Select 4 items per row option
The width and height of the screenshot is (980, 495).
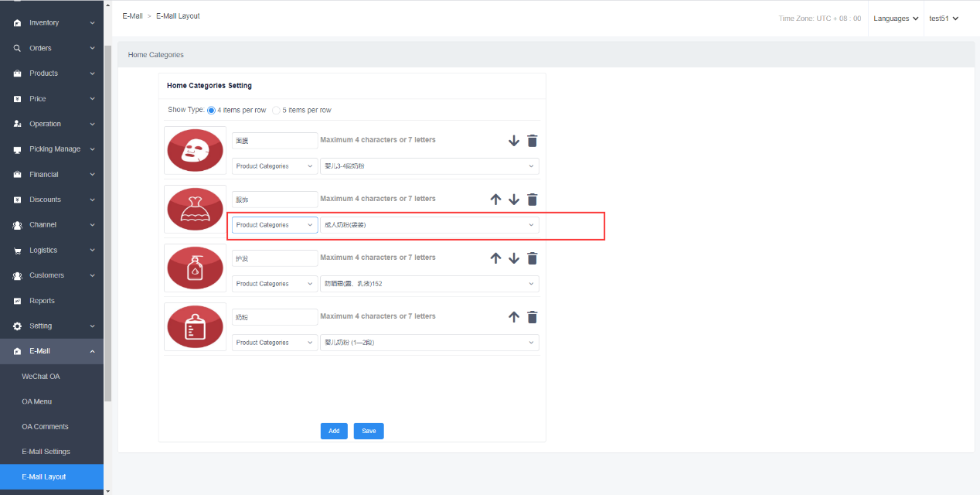pyautogui.click(x=212, y=111)
